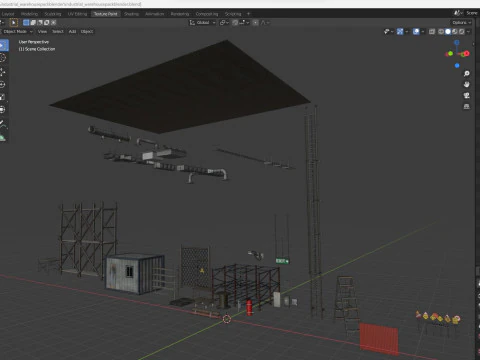Open editor type dropdown in header
Screen dimensions: 480x360
(x=2, y=23)
